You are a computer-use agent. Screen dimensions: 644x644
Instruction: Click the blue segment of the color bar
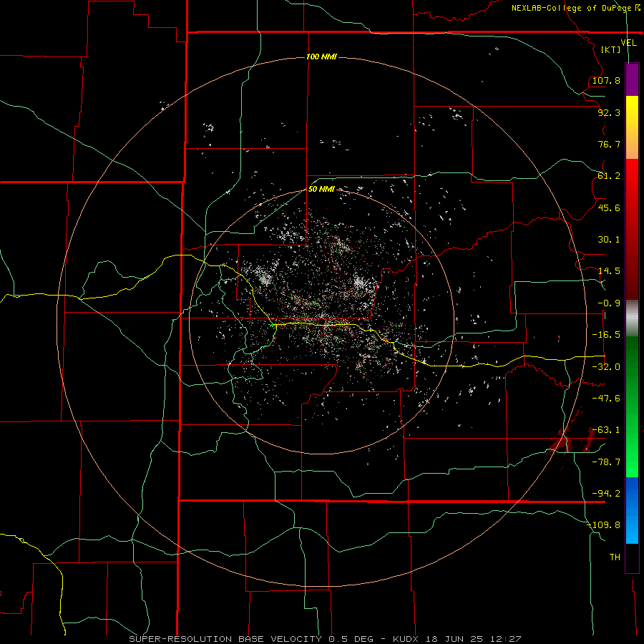click(x=632, y=510)
